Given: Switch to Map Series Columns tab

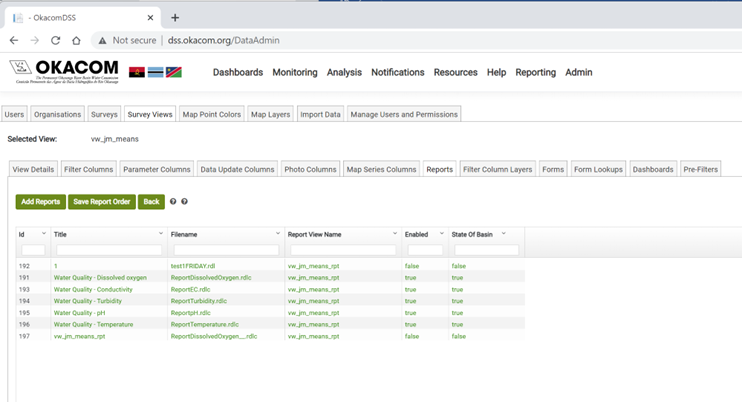Looking at the screenshot, I should click(x=381, y=169).
